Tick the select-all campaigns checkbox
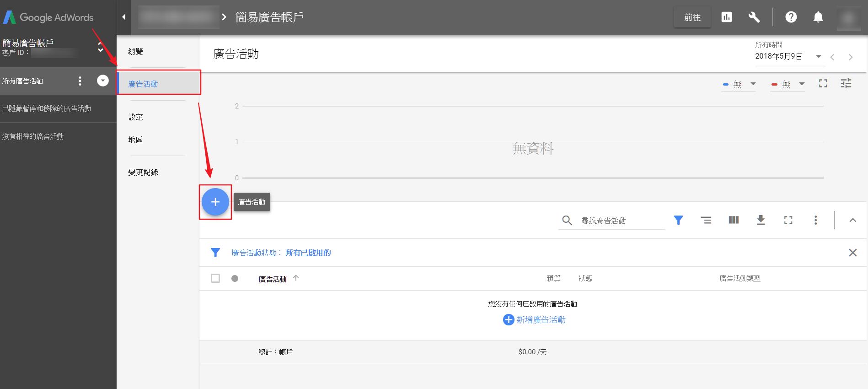The image size is (868, 389). tap(215, 278)
